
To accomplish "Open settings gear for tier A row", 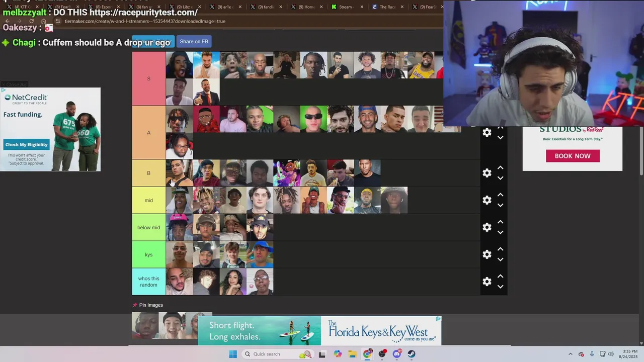I will pyautogui.click(x=487, y=132).
